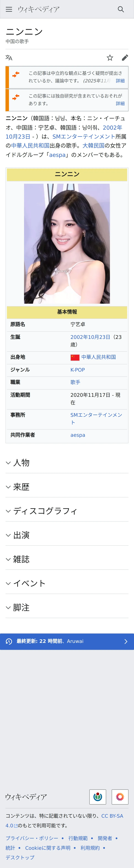Image resolution: width=134 pixels, height=868 pixels.
Task: Click the search magnifier icon
Action: click(121, 9)
